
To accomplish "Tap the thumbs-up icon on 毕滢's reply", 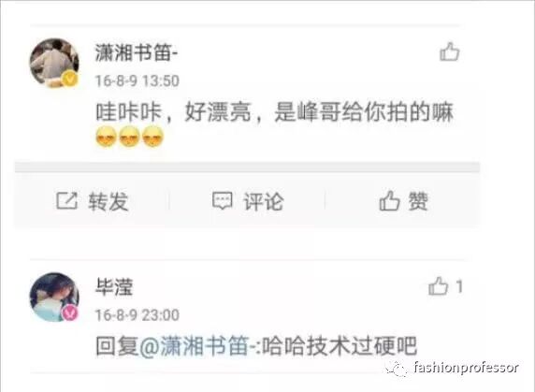I will (438, 286).
